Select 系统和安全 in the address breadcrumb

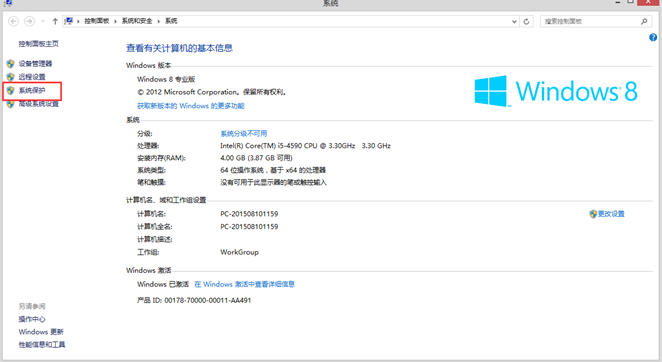tap(137, 21)
